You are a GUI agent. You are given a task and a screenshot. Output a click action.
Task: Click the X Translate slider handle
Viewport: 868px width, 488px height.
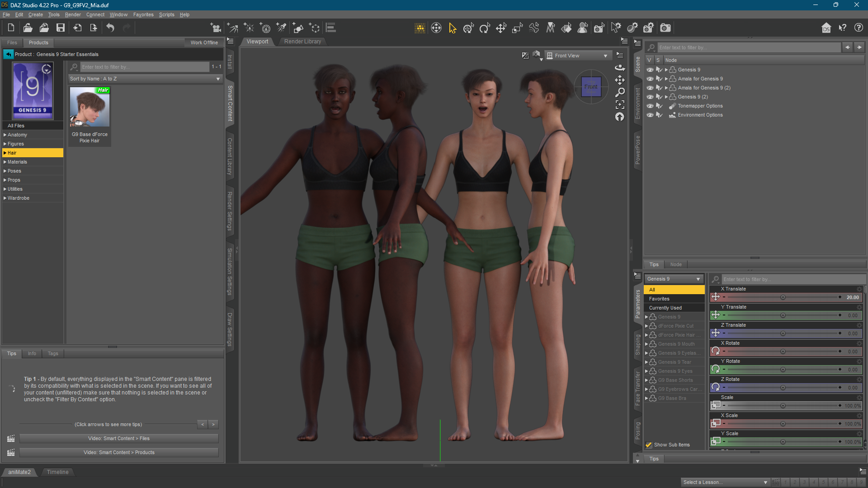click(783, 297)
